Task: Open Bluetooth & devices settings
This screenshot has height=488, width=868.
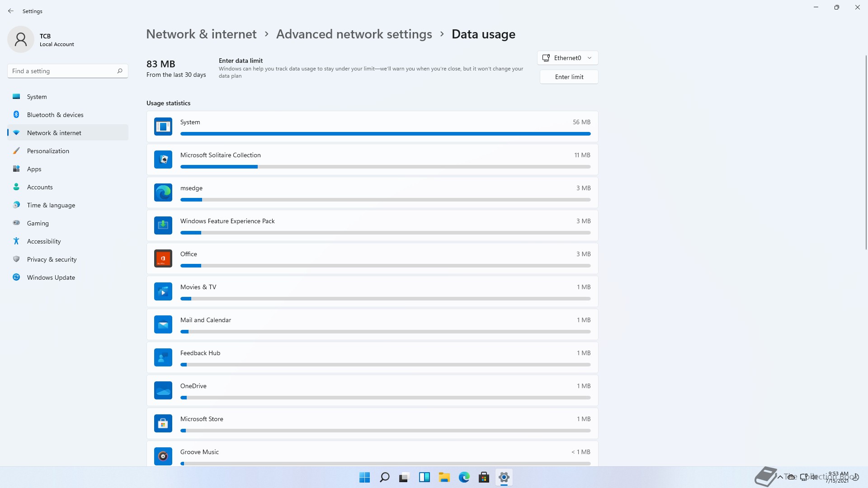Action: pos(68,115)
